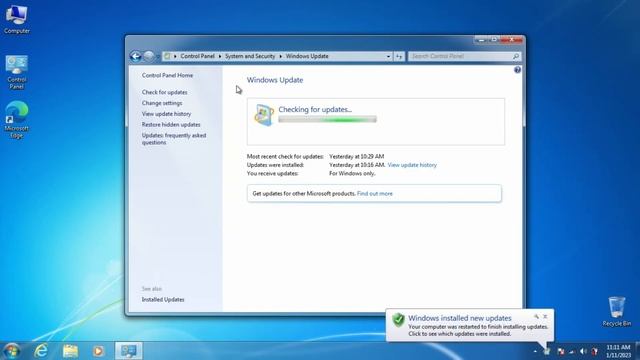640x360 pixels.
Task: Click the Windows Update tray icon
Action: tap(547, 351)
